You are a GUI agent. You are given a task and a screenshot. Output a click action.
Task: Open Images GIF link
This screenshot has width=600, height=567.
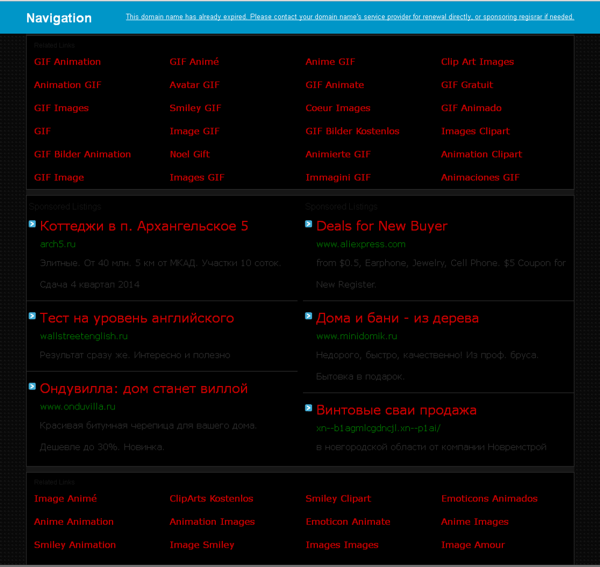tap(197, 178)
